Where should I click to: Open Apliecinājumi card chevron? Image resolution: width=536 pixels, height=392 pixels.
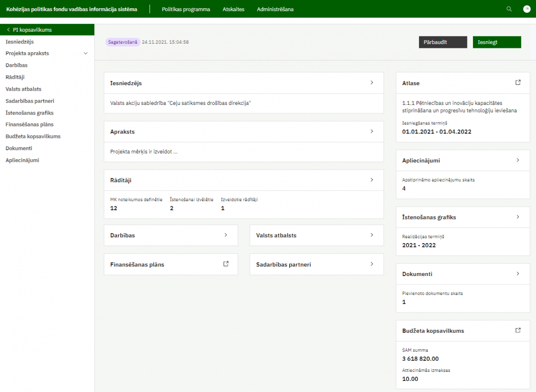518,160
